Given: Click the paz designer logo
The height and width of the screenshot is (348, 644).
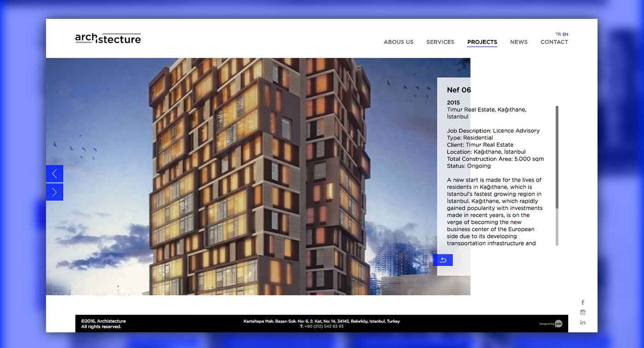Looking at the screenshot, I should click(558, 323).
